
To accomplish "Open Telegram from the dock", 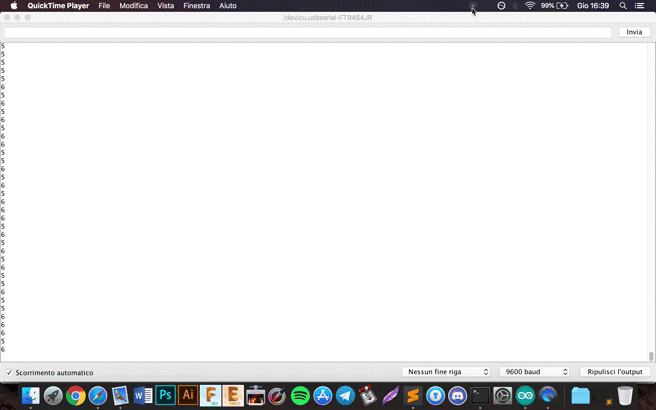I will click(345, 395).
